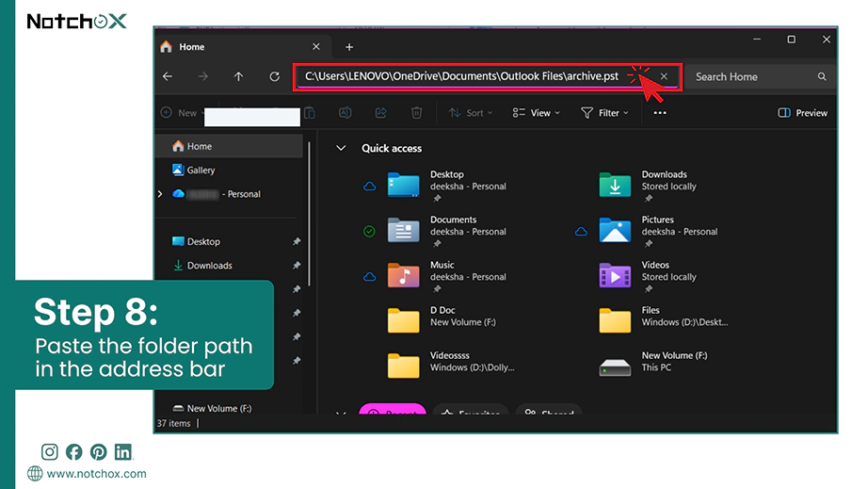
Task: Open the Downloads folder icon
Action: pos(615,185)
